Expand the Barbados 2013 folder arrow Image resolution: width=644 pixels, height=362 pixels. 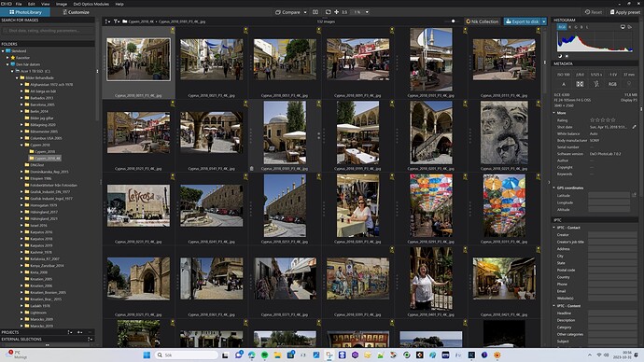point(21,98)
